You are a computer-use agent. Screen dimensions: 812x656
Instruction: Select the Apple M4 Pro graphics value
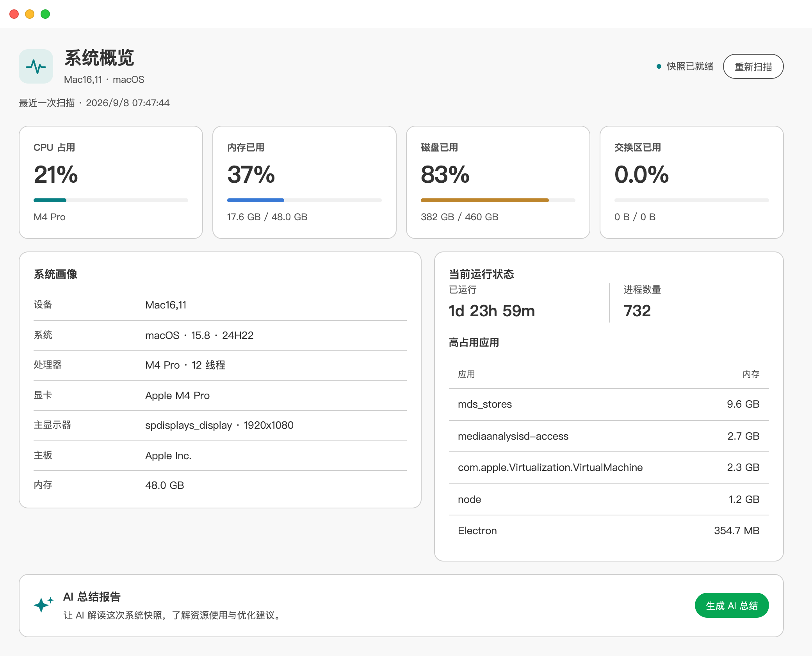pyautogui.click(x=177, y=396)
